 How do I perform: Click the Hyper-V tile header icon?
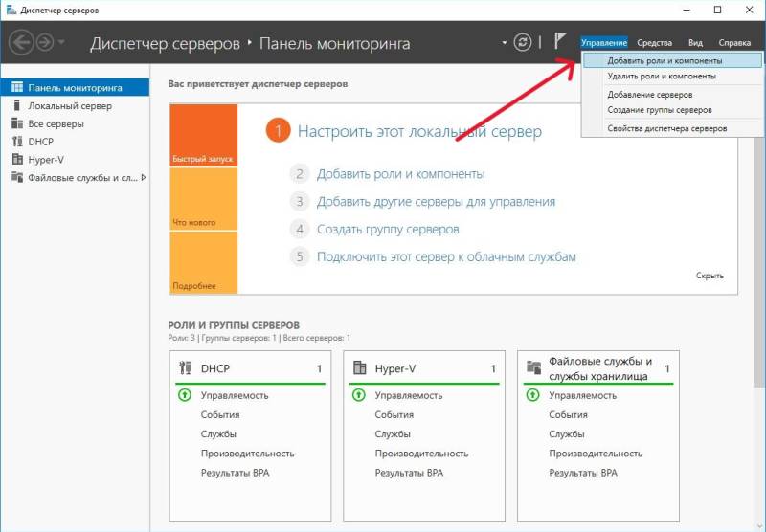pyautogui.click(x=360, y=368)
